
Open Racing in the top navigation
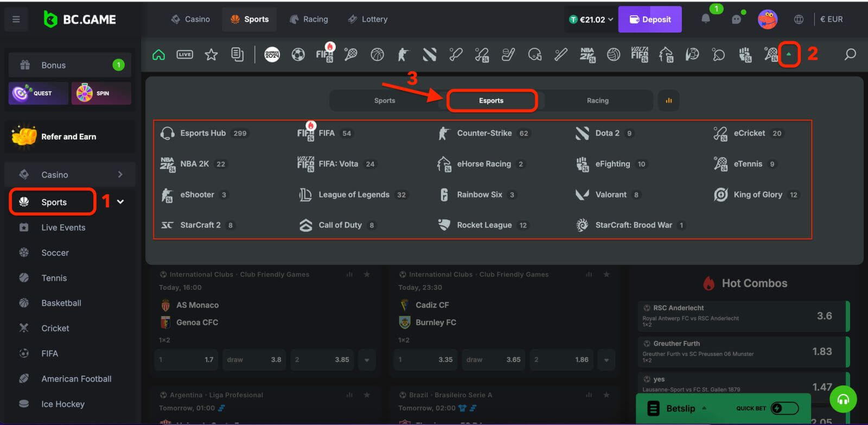[309, 20]
